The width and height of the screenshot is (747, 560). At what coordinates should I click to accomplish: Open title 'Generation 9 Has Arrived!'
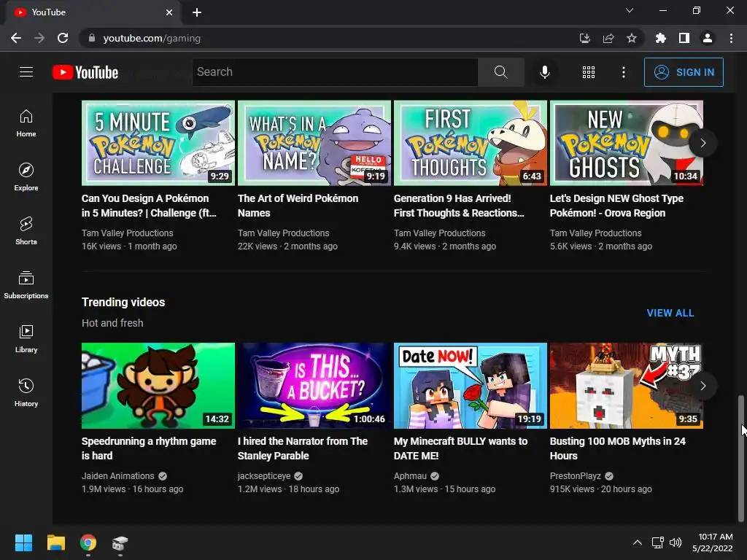459,206
